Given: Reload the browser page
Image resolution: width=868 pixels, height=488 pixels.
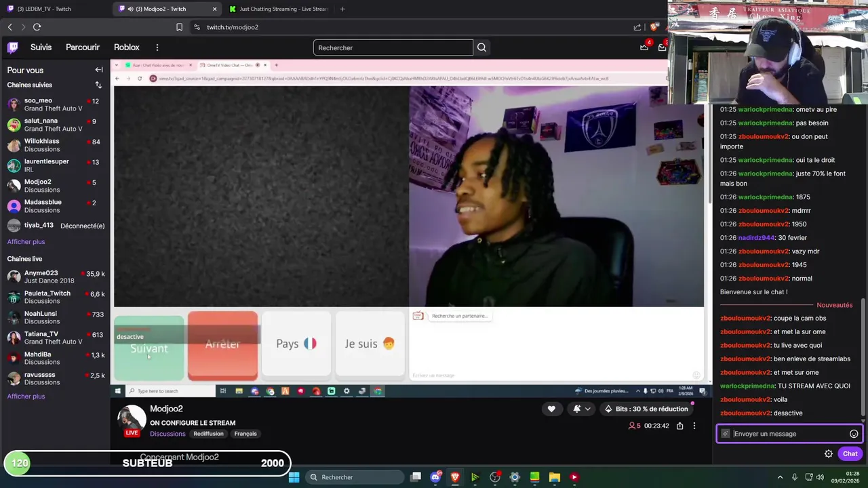Looking at the screenshot, I should tap(37, 27).
